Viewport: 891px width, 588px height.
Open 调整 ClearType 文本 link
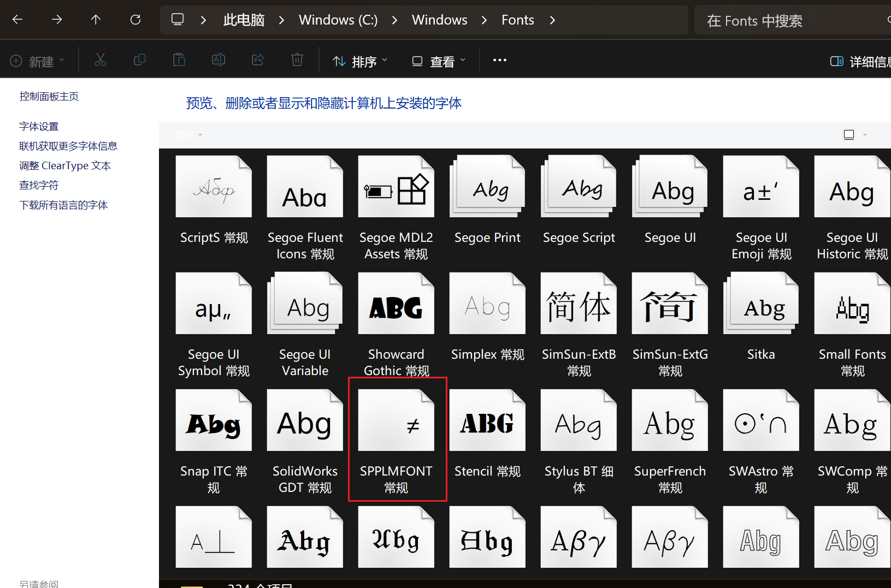tap(65, 166)
